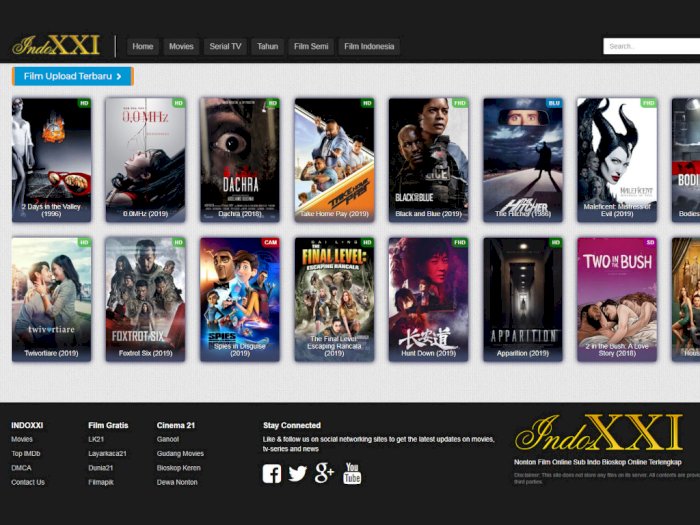Open the Spies in Disguise poster
This screenshot has width=700, height=525.
tap(240, 299)
